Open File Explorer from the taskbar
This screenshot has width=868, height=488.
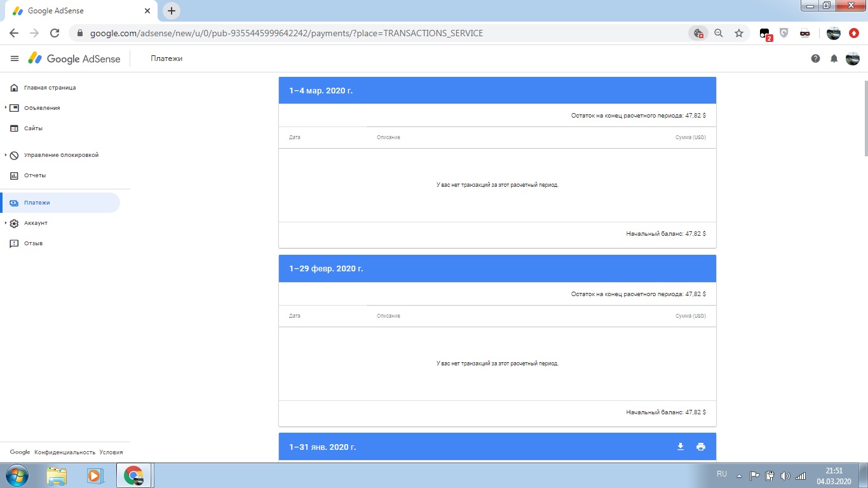point(57,475)
